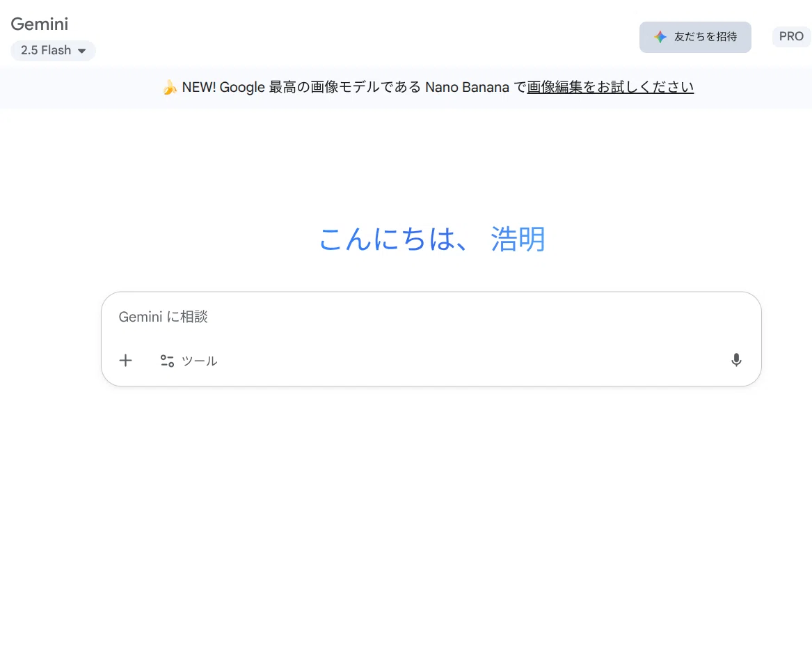Click the plus icon to add files
This screenshot has height=667, width=812.
point(125,360)
